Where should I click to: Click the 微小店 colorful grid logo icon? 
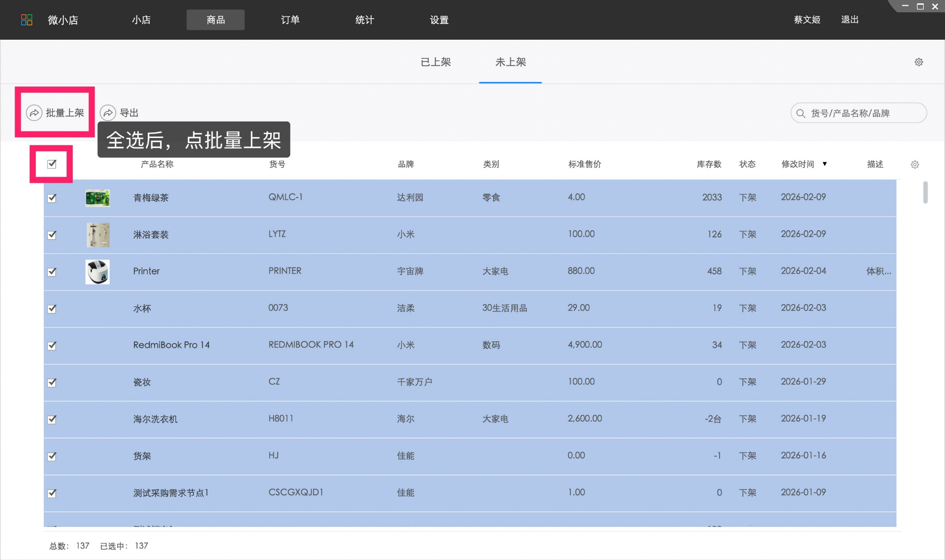coord(26,20)
